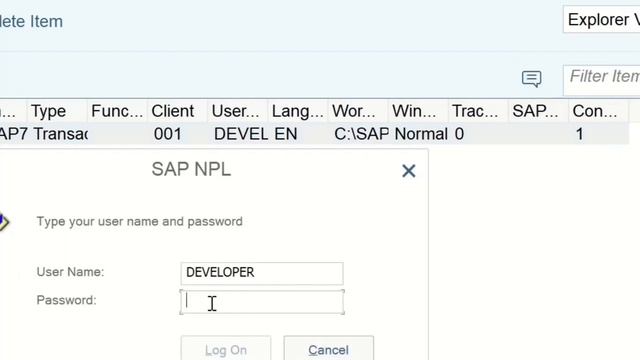The width and height of the screenshot is (640, 360).
Task: Click the Delete Item toolbar button
Action: pos(31,21)
